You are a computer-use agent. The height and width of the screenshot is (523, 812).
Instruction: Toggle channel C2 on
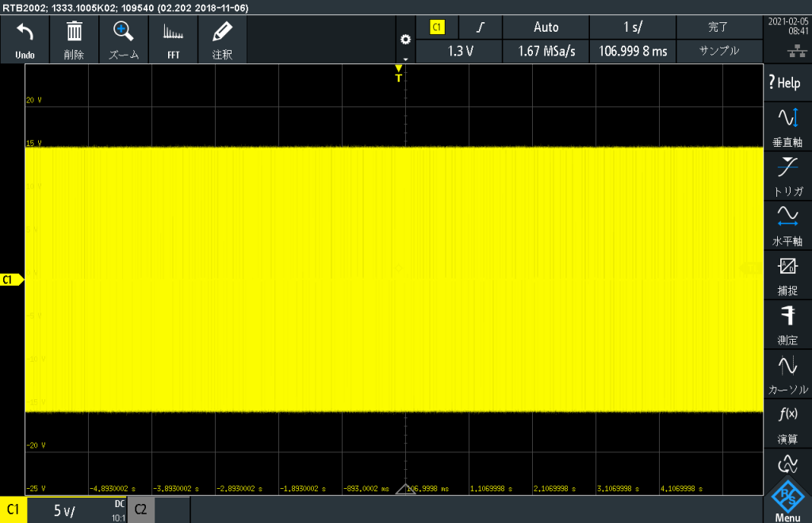(140, 510)
